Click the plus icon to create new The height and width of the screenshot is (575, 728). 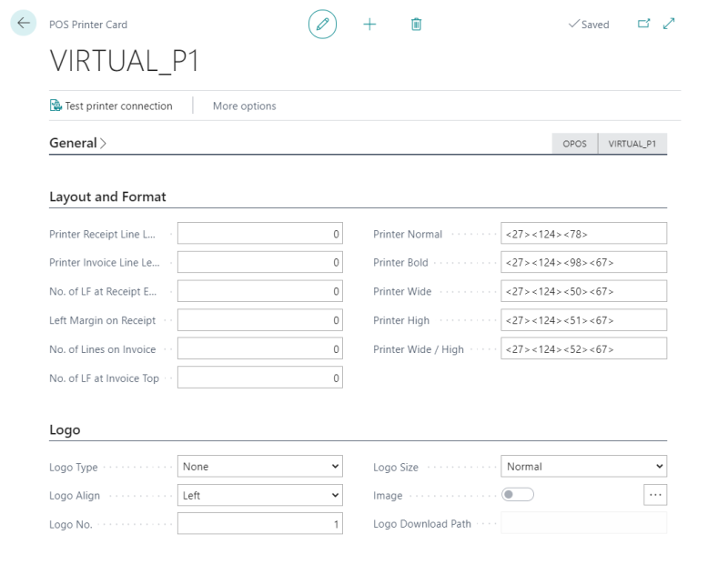[369, 25]
